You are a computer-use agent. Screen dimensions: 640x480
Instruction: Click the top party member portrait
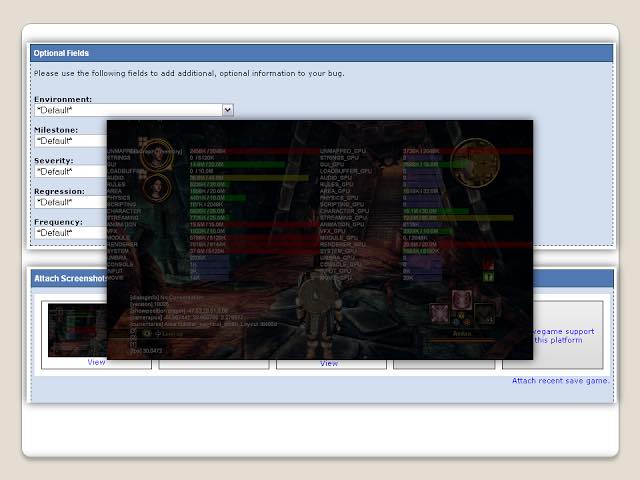(x=156, y=155)
